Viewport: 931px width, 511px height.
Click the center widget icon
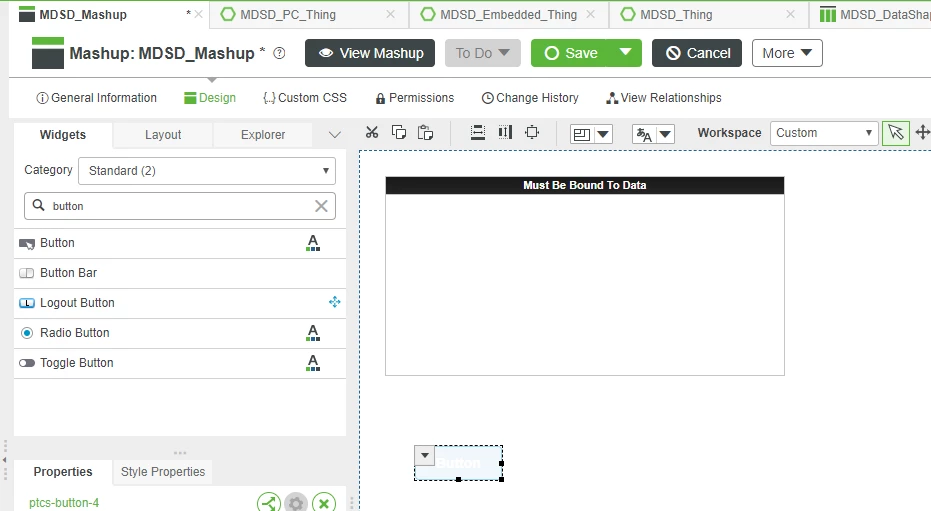pos(533,132)
